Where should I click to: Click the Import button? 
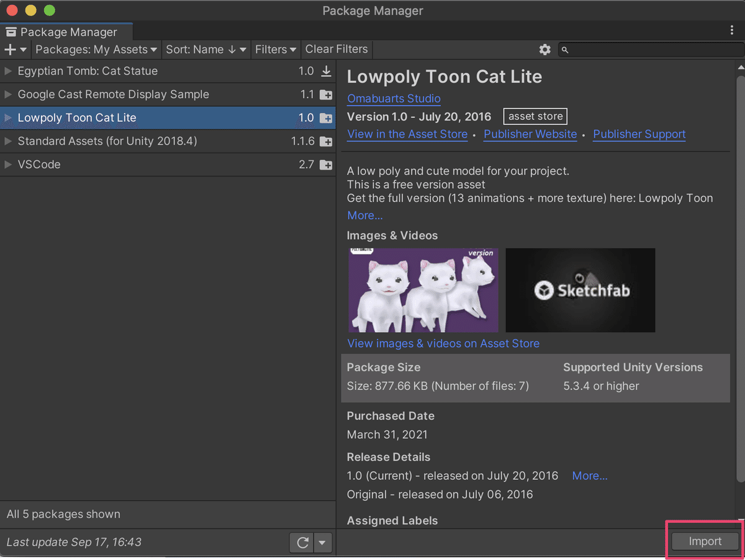click(705, 541)
